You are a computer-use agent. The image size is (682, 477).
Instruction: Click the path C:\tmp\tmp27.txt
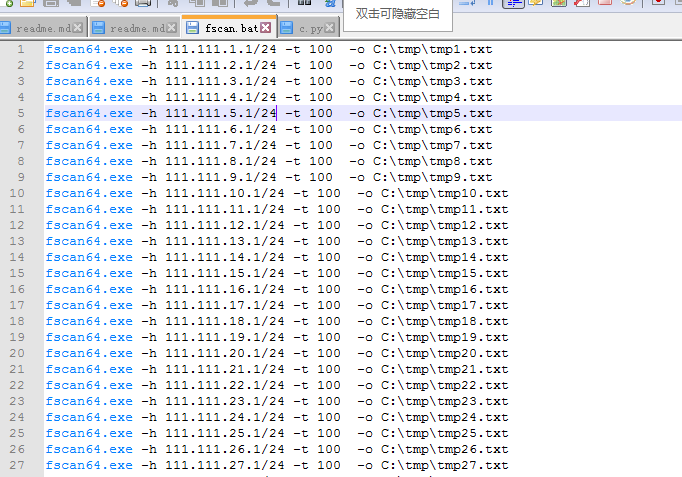[445, 465]
